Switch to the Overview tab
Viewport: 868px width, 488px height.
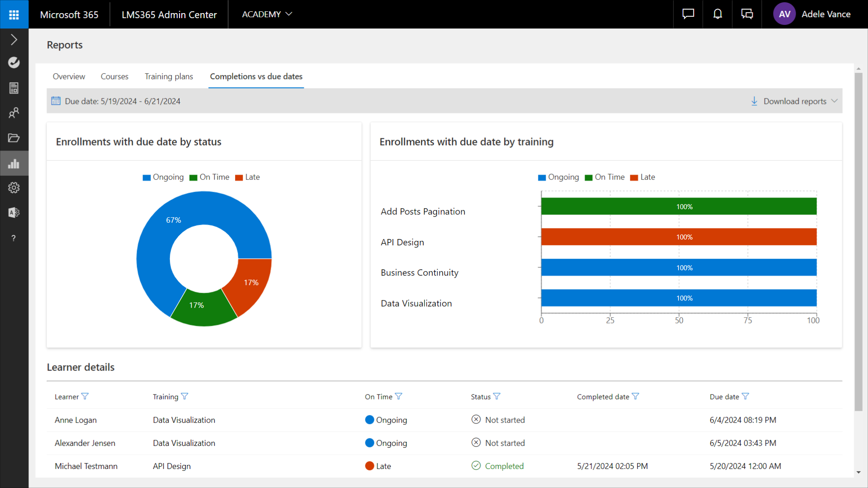point(69,76)
